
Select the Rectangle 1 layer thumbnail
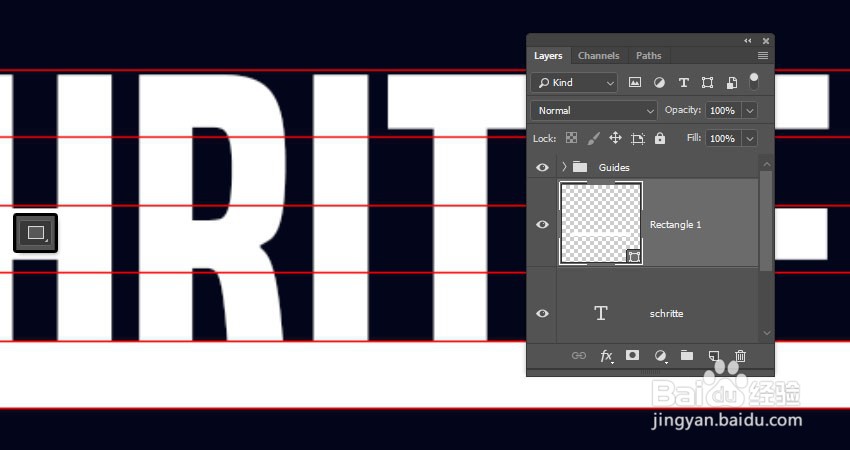pos(601,223)
